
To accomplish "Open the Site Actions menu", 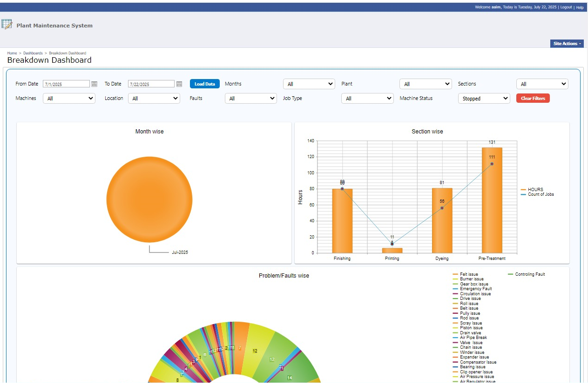I will coord(567,44).
